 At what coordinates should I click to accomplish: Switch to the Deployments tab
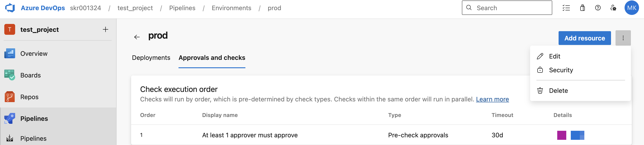(x=151, y=58)
